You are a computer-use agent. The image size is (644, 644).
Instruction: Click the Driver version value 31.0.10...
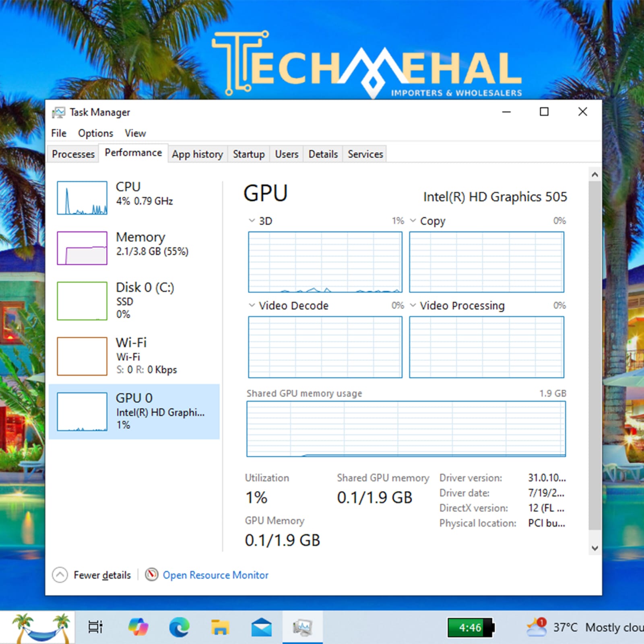547,478
